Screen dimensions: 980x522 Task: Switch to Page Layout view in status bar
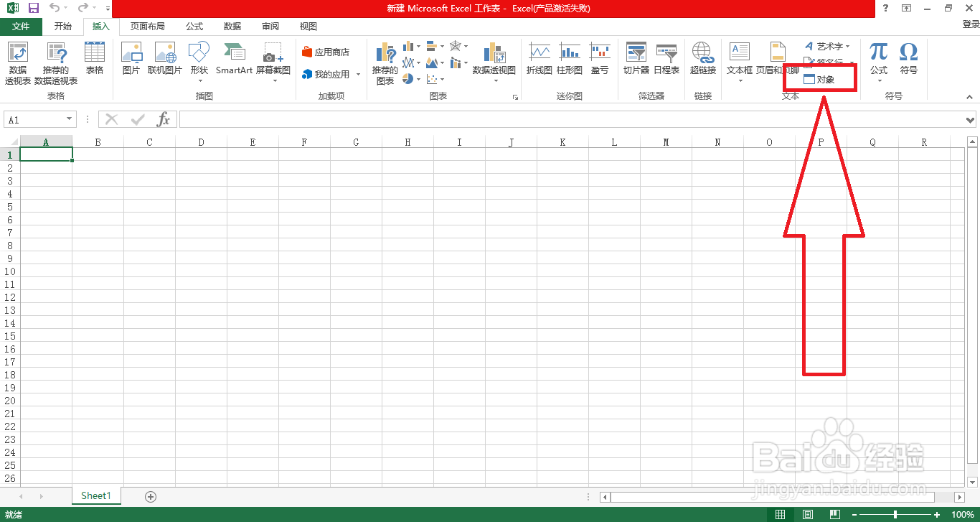coord(808,514)
